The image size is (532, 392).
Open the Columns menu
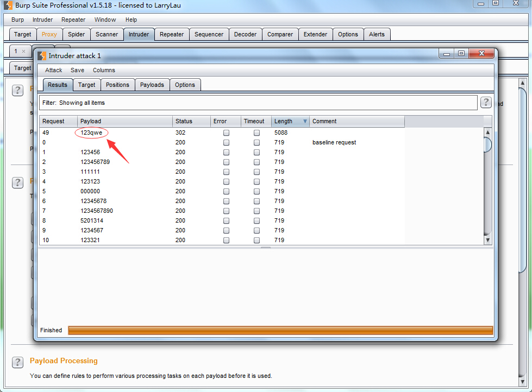[104, 70]
